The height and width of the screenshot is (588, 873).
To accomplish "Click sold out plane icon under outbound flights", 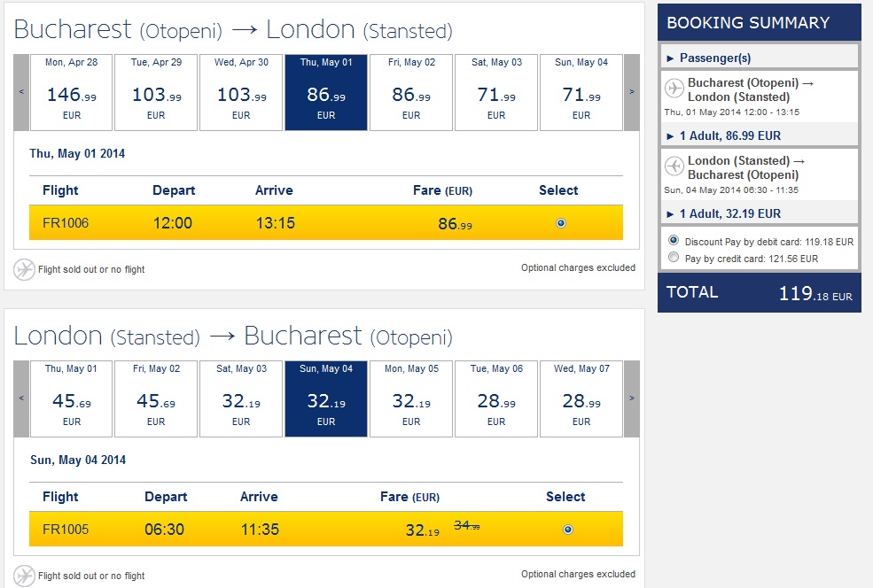I will pos(24,269).
